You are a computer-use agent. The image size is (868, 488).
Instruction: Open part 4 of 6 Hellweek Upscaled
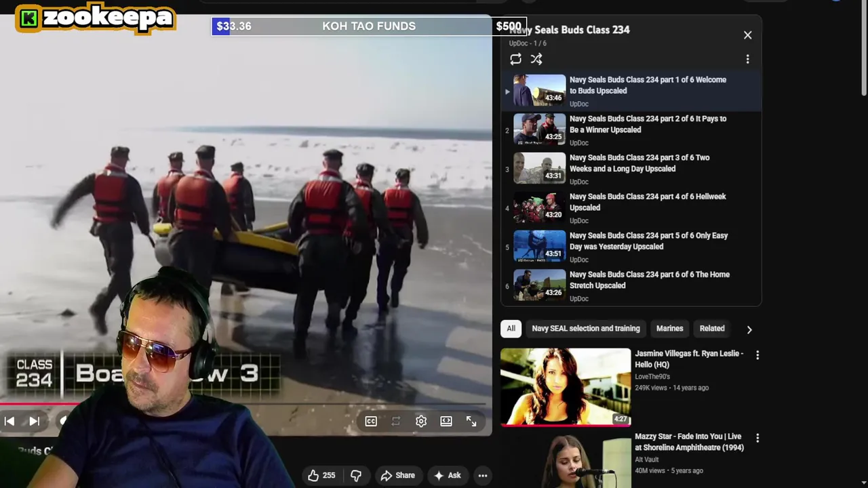631,208
